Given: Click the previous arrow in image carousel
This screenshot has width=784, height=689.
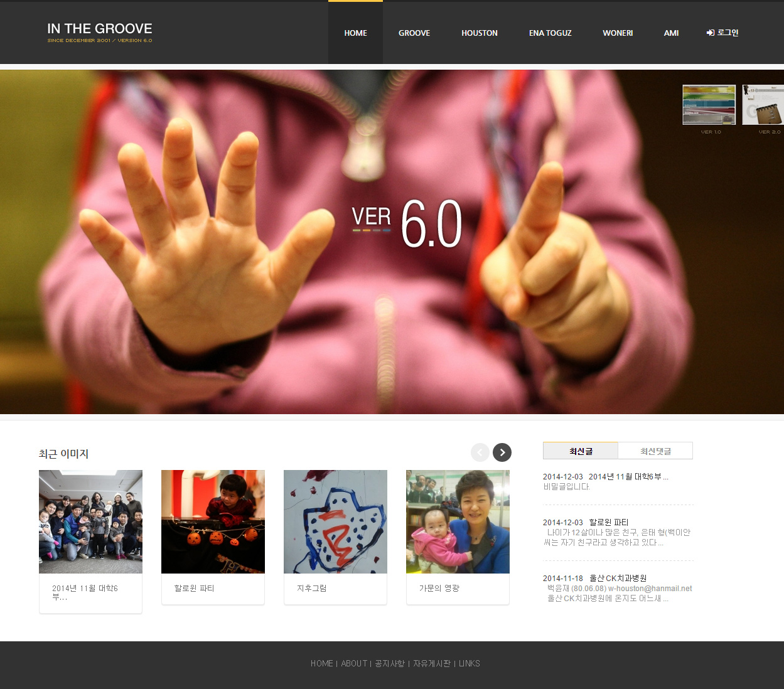Looking at the screenshot, I should pos(480,452).
